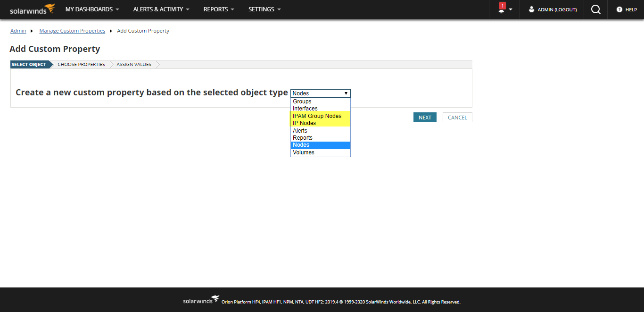644x312 pixels.
Task: Click the footer SolarWinds logo
Action: pos(201,300)
